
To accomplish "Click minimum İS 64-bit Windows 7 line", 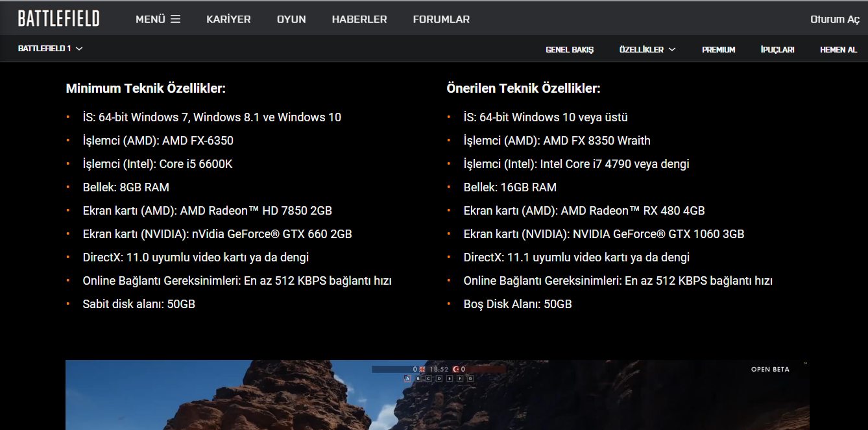I will (x=211, y=117).
